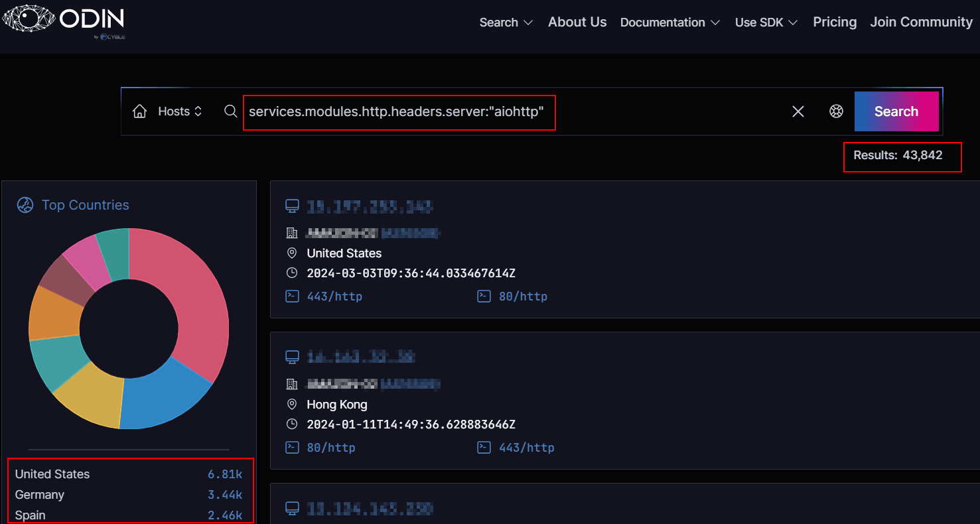980x524 pixels.
Task: Click the home icon in search bar
Action: 139,111
